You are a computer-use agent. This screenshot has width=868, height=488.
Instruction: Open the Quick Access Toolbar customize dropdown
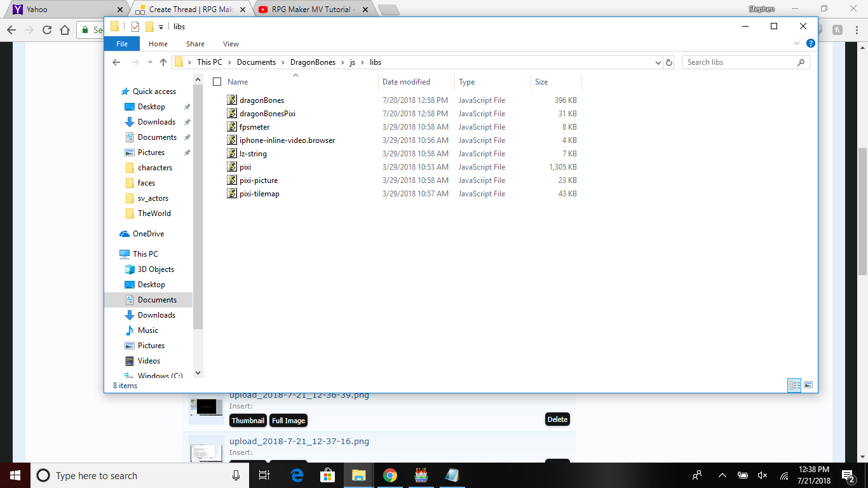161,27
